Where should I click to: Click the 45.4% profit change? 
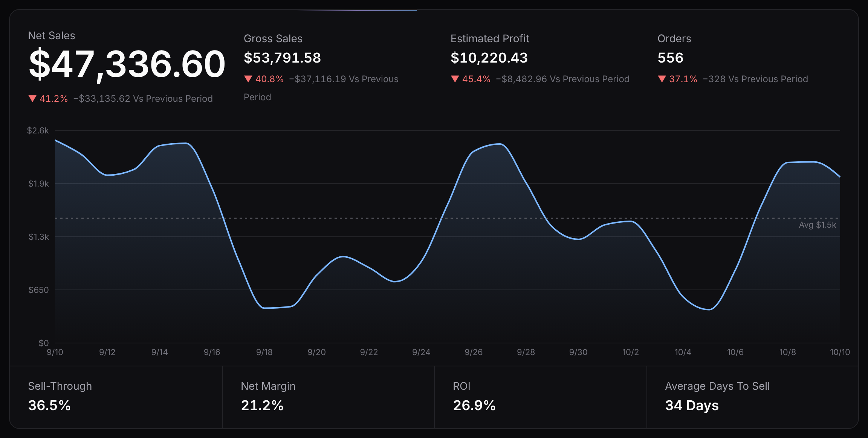point(476,79)
